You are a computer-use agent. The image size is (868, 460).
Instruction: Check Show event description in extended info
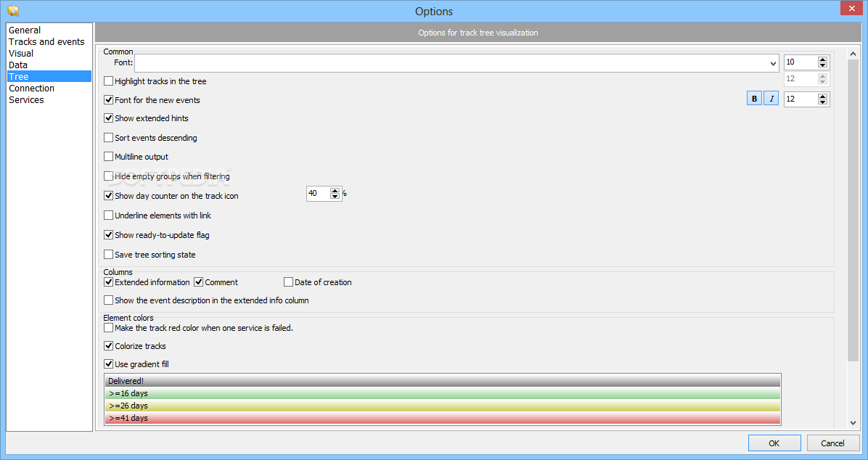(109, 300)
